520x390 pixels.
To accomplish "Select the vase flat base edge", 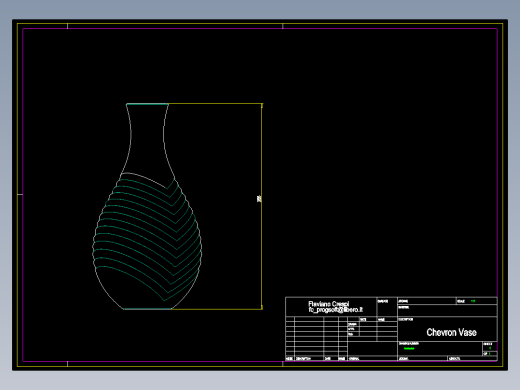I will point(148,309).
